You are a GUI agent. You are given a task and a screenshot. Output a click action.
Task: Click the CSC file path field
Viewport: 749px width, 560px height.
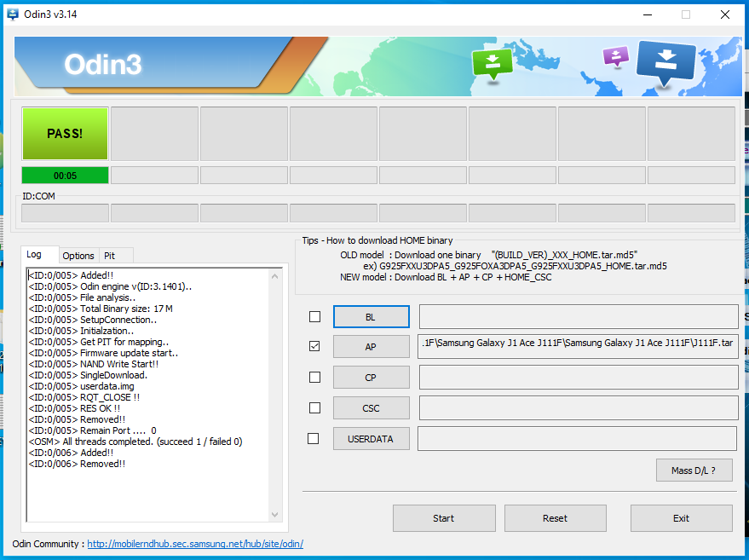[x=579, y=408]
